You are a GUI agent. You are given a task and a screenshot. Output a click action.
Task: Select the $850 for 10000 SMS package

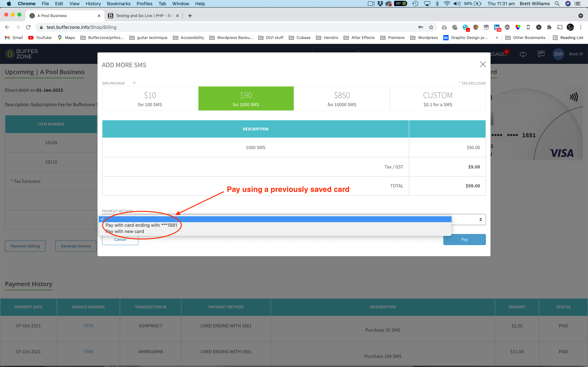[342, 98]
